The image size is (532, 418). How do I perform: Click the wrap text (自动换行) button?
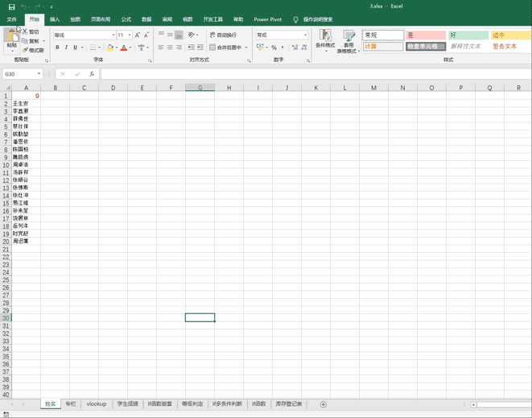coord(223,35)
